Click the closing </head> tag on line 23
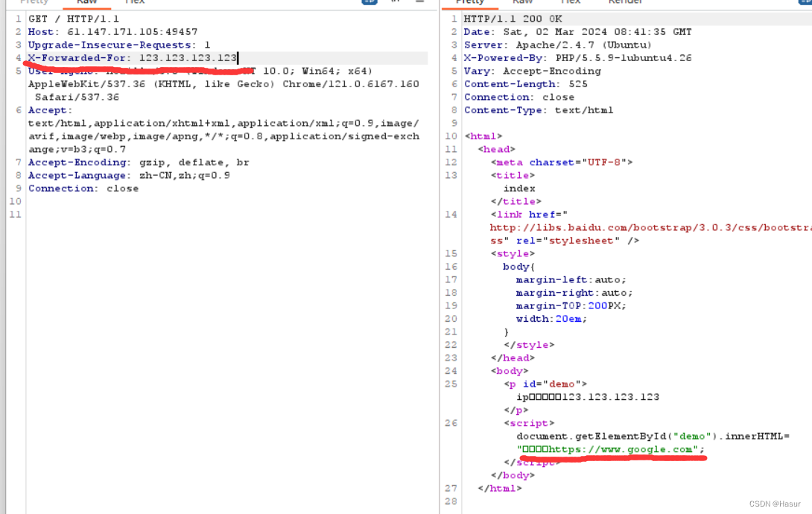812x514 pixels. pos(513,358)
